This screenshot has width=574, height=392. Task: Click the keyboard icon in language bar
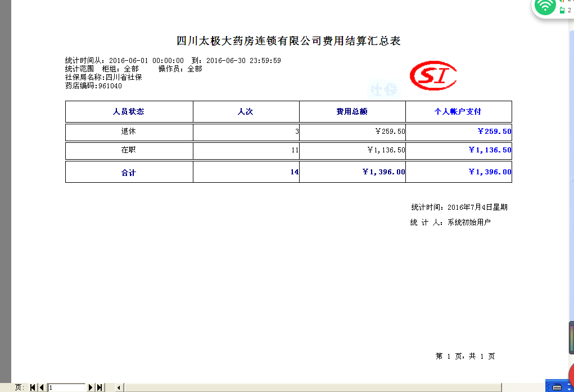coord(557,387)
